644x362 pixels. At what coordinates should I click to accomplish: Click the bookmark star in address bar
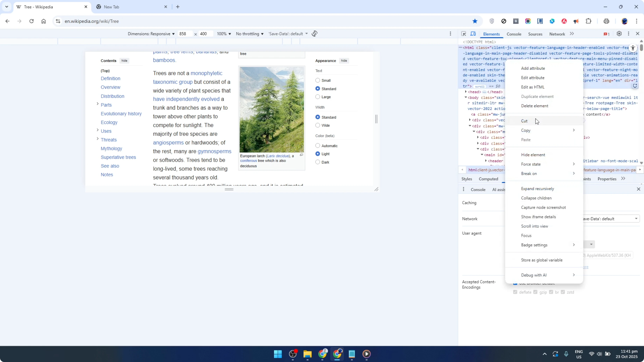475,21
